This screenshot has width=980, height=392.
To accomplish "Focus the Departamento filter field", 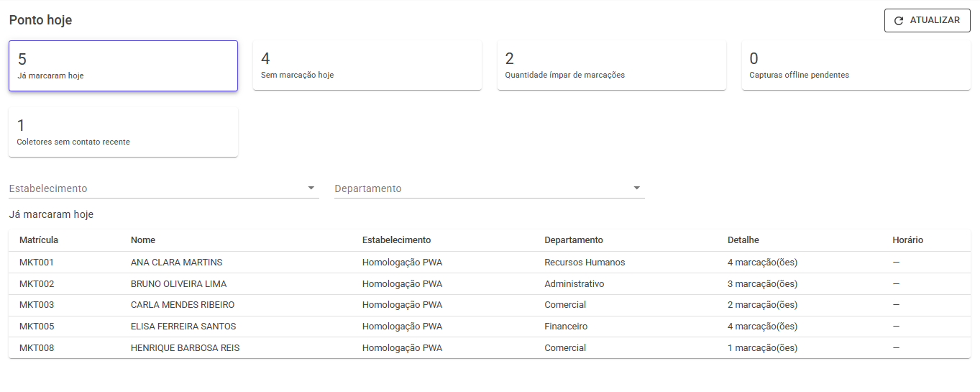I will (490, 188).
